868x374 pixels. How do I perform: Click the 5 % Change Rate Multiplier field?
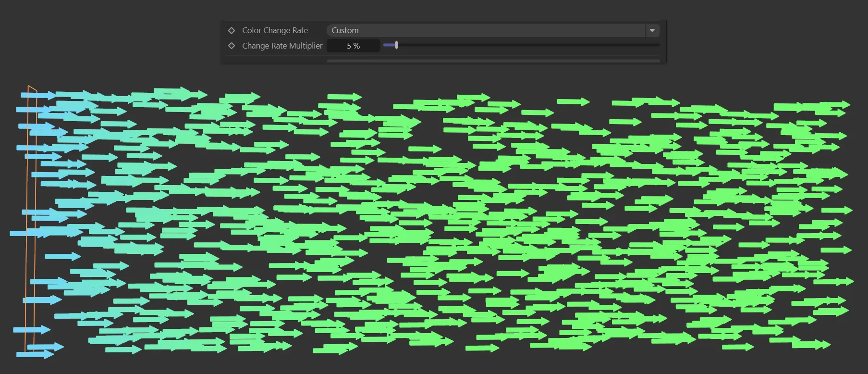coord(353,46)
